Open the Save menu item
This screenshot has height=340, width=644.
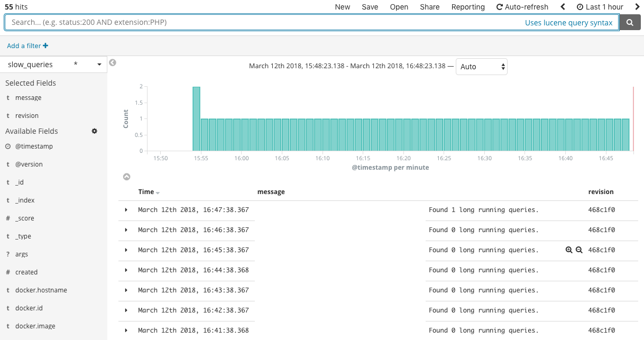[370, 7]
